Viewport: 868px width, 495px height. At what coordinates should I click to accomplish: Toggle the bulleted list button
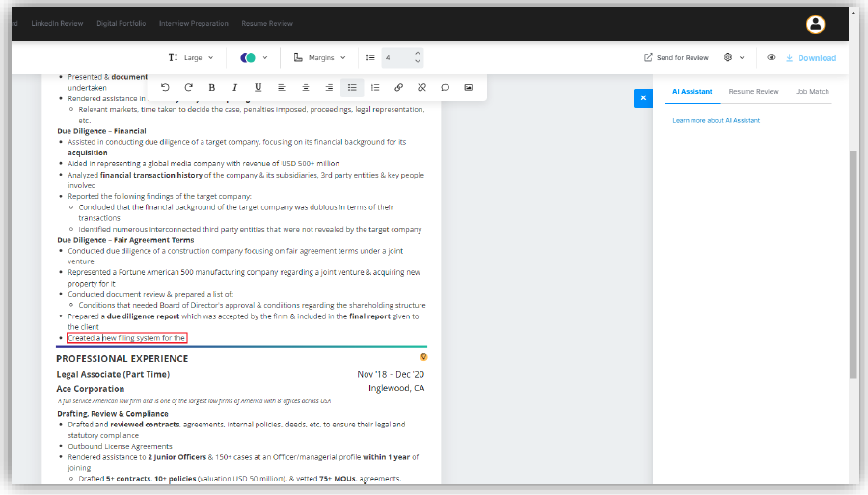pyautogui.click(x=352, y=87)
